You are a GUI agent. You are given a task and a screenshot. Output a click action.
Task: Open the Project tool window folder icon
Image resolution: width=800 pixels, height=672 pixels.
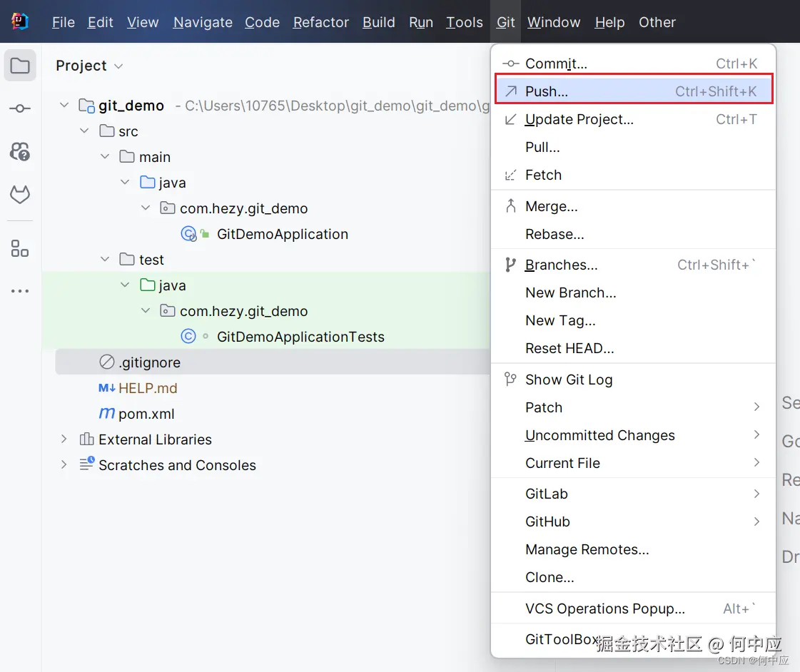(x=20, y=66)
